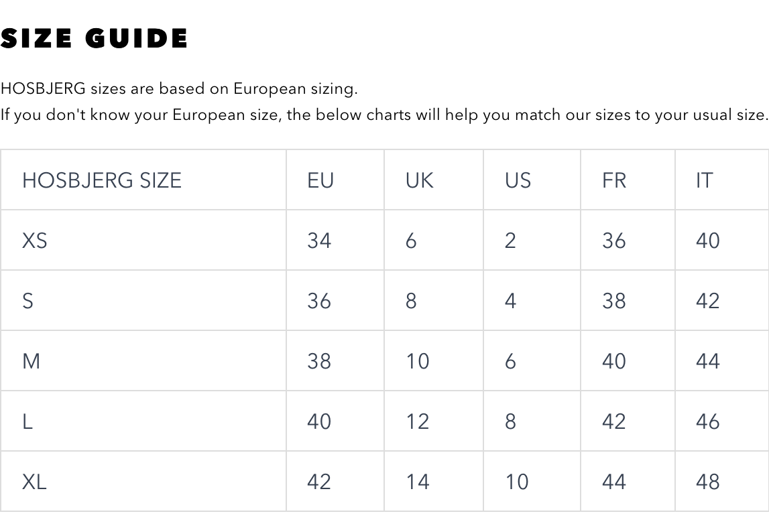Select IT size 48 in XL row
769x532 pixels.
click(x=707, y=482)
